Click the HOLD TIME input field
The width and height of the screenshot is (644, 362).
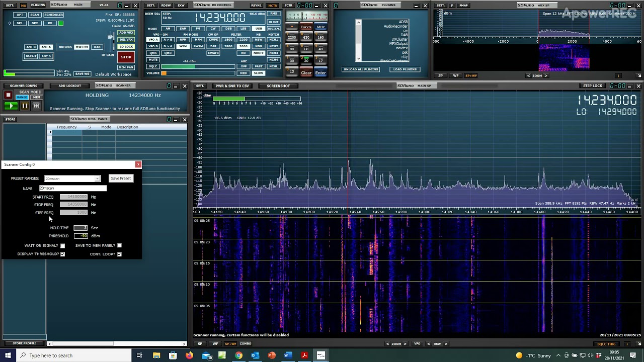(80, 228)
